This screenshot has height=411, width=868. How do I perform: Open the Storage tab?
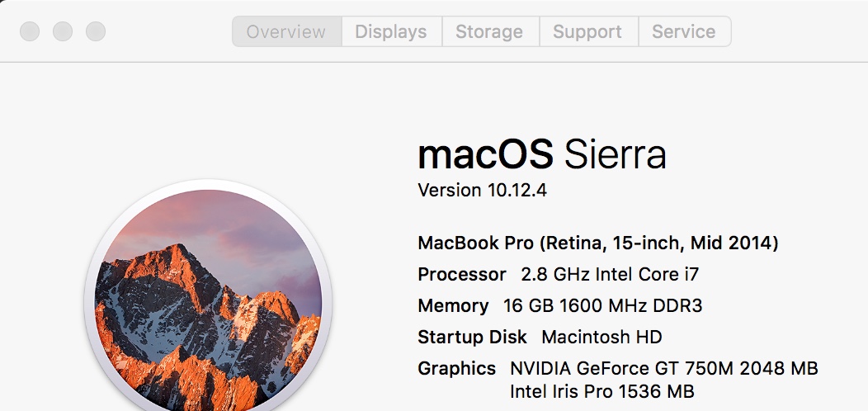[x=490, y=31]
